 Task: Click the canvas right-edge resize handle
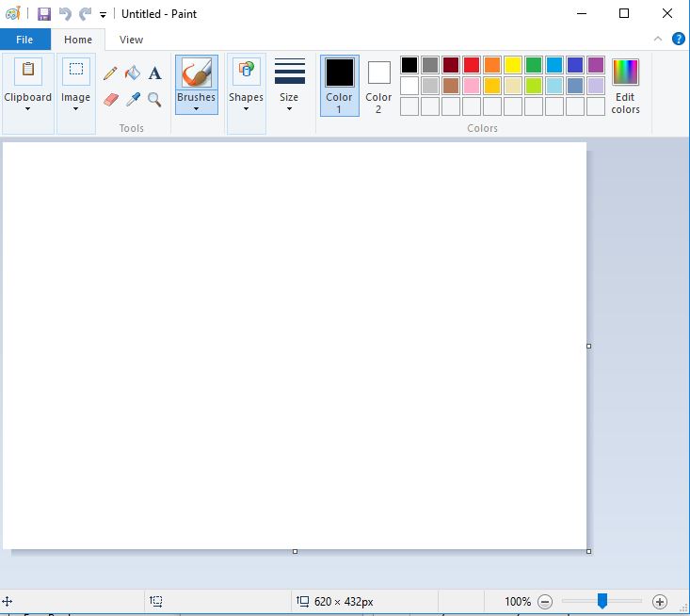[x=588, y=346]
